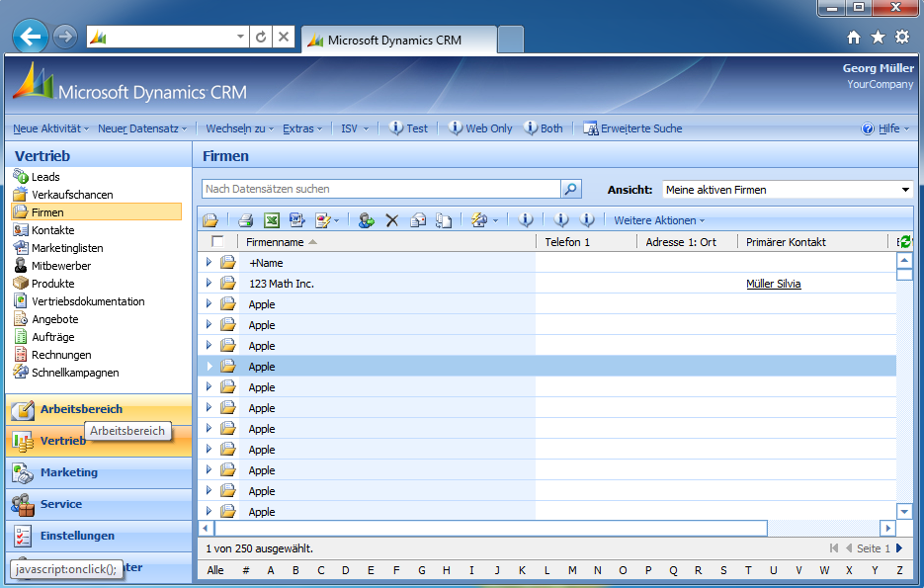This screenshot has height=588, width=924.
Task: Open Kontakte in the sidebar
Action: click(x=52, y=230)
